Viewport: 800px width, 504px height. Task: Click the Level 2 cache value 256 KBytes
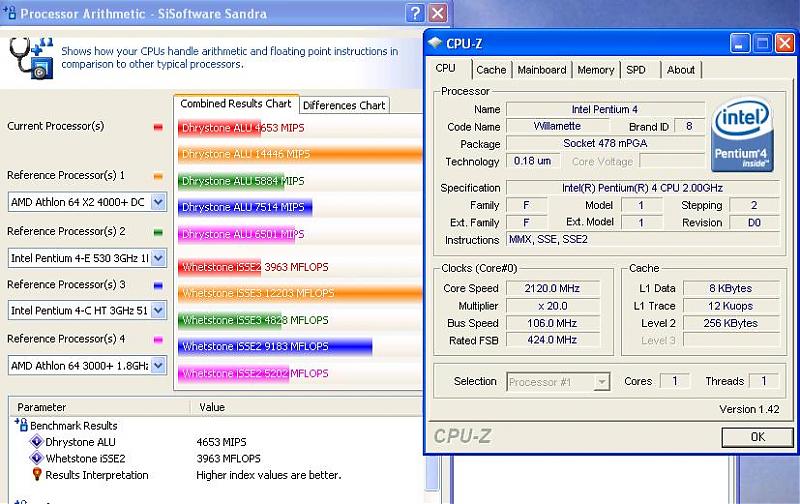tap(731, 323)
